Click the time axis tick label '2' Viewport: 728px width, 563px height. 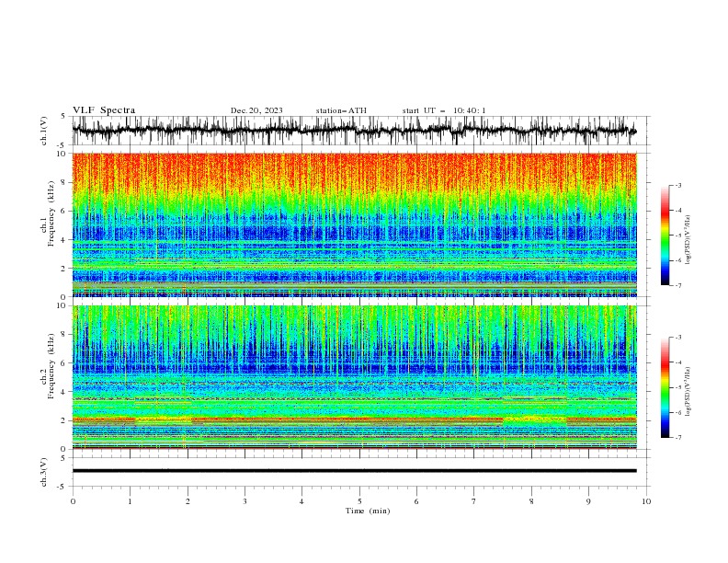pyautogui.click(x=188, y=501)
